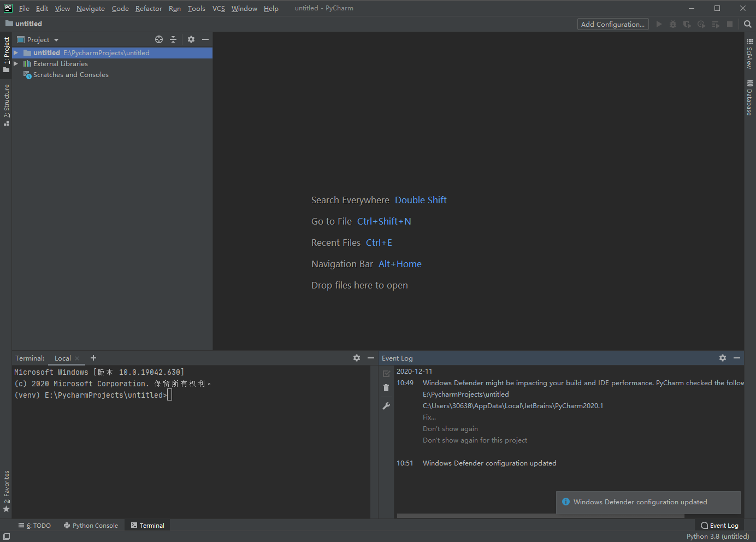Clear all Event Log entries trash icon

[386, 387]
